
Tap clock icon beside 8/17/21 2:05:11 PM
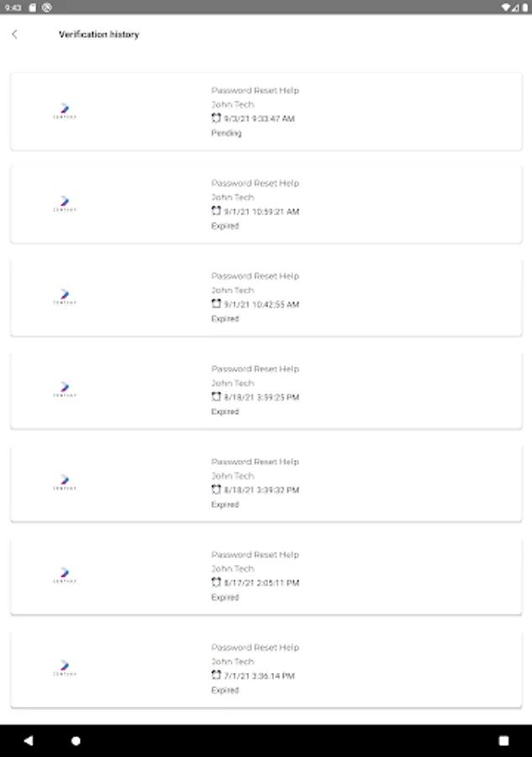216,582
